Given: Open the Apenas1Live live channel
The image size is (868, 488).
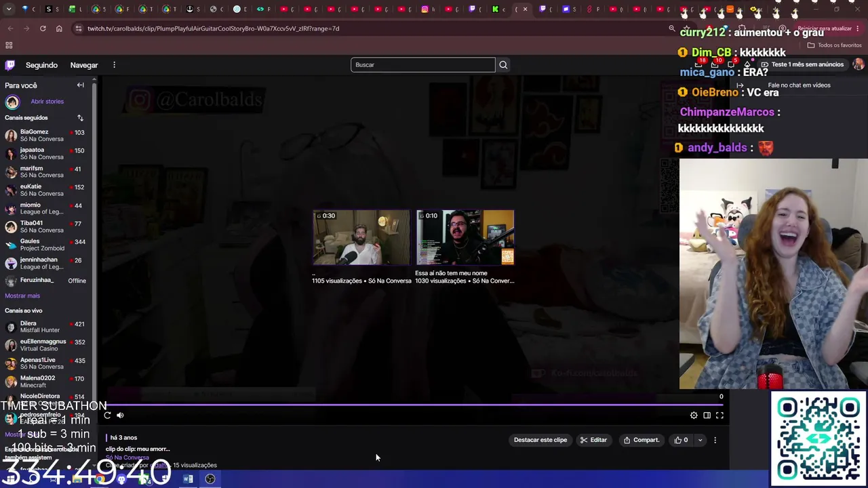Looking at the screenshot, I should [x=45, y=363].
